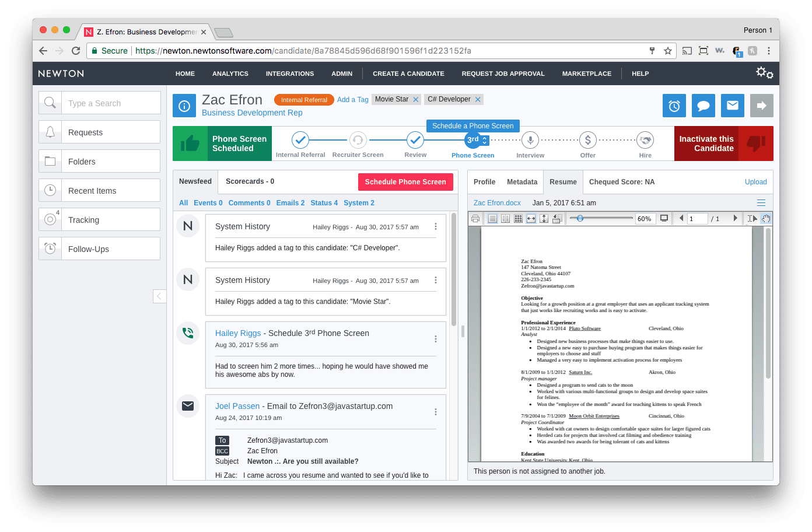Viewport: 812px width, 532px height.
Task: Click the reminders alarm clock icon
Action: coord(674,106)
